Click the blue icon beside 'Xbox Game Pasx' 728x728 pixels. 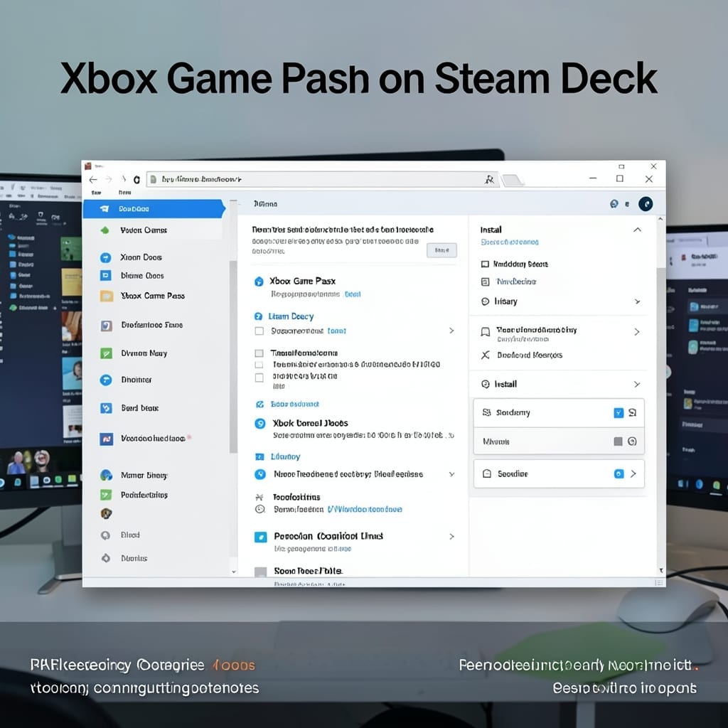[259, 282]
